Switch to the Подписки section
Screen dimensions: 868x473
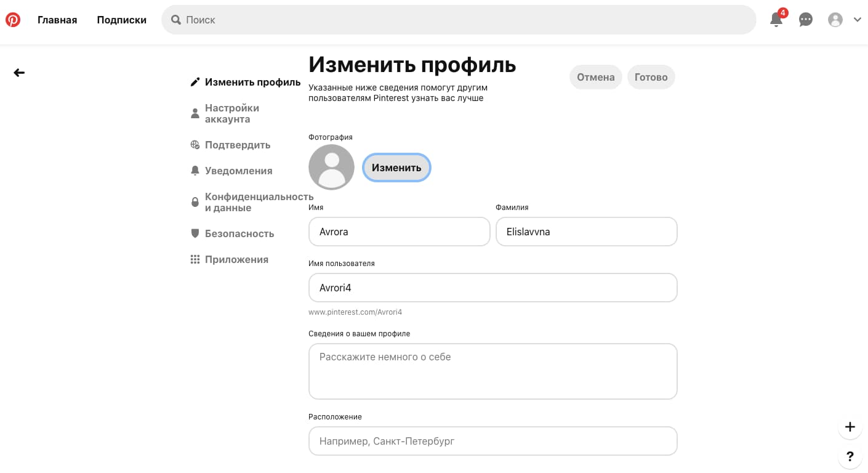tap(121, 19)
